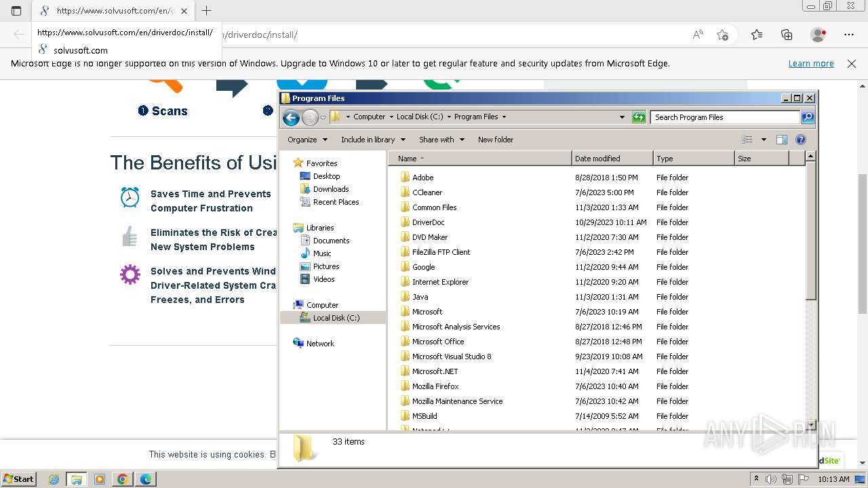Open Edge Settings and more menu
Image resolution: width=868 pixels, height=488 pixels.
(849, 35)
